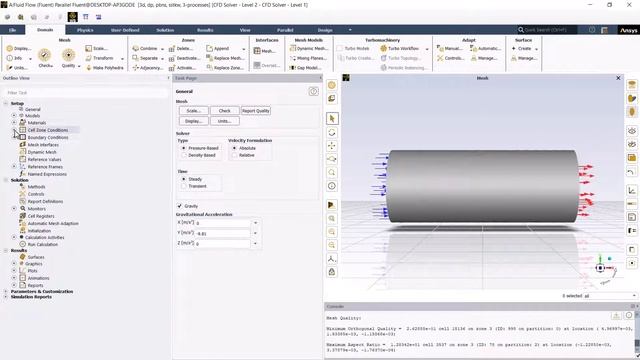Click the probe info tool in viewport toolbar

click(332, 186)
